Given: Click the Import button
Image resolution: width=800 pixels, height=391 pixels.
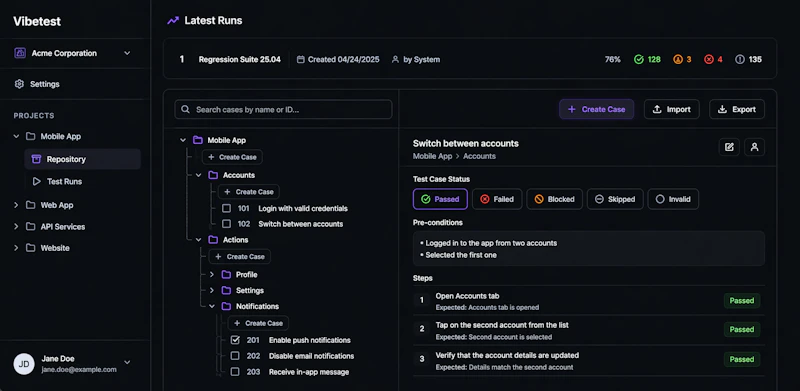Looking at the screenshot, I should coord(671,109).
